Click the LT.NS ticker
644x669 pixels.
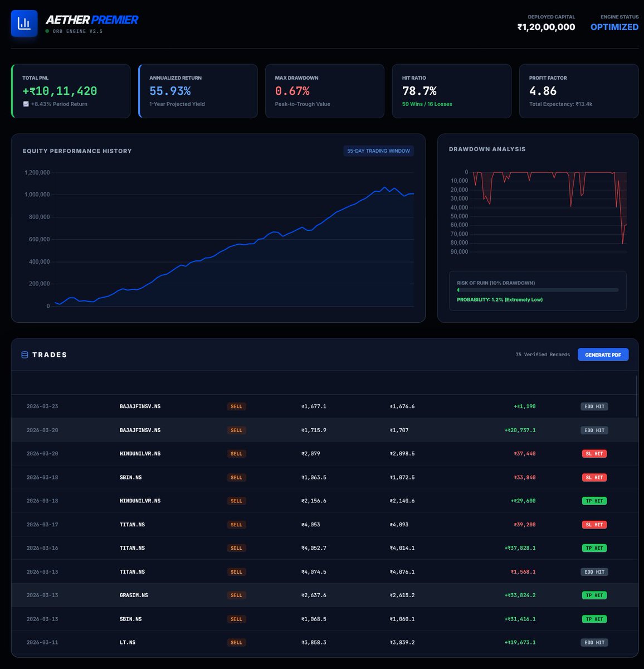(128, 643)
